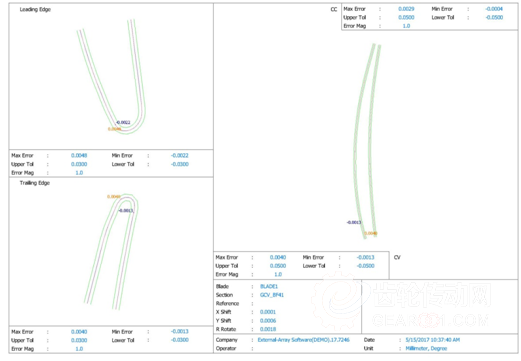Select the Leading Edge Min Error value -0.0022

(x=180, y=155)
